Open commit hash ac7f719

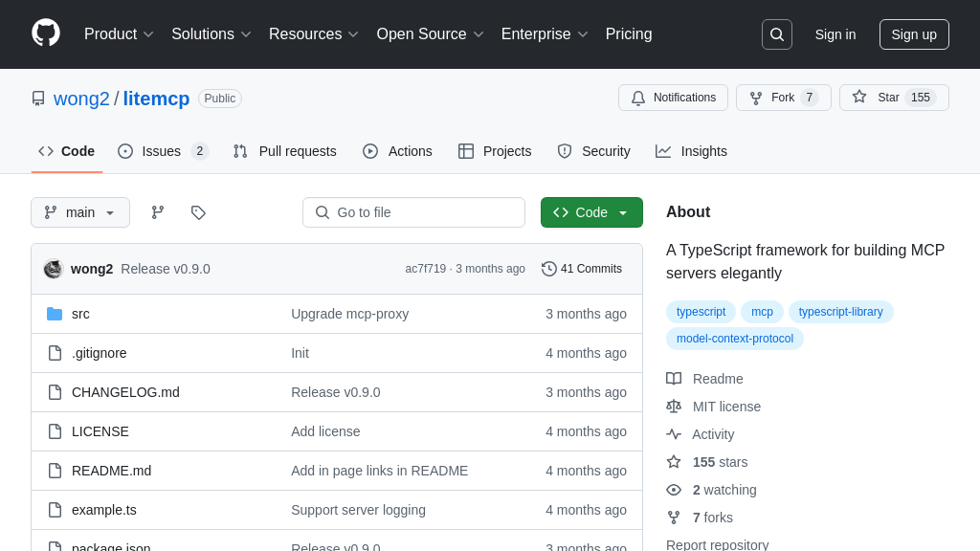426,269
